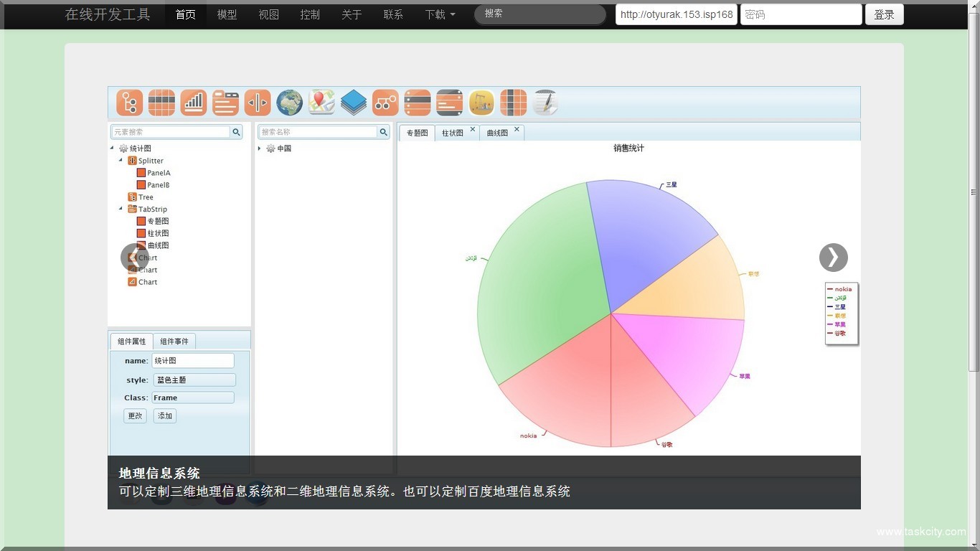Viewport: 980px width, 551px height.
Task: Click the 添加 button
Action: (x=165, y=415)
